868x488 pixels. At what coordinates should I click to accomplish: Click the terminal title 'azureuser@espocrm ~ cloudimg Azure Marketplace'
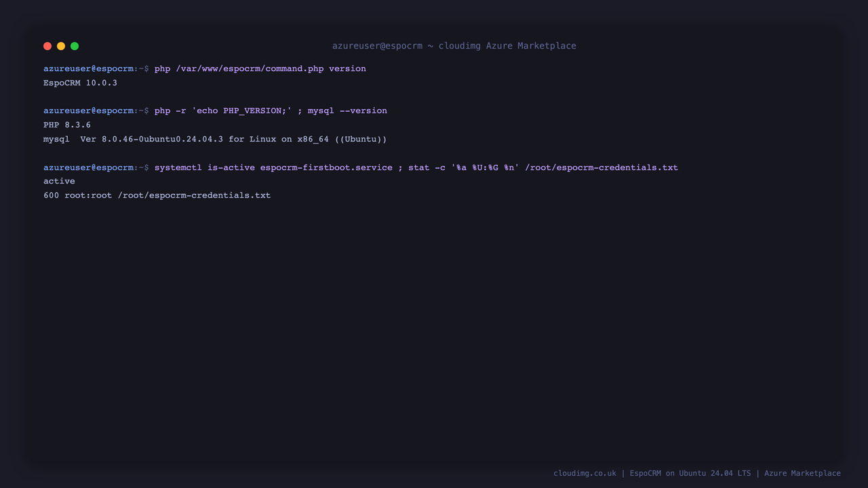tap(454, 46)
